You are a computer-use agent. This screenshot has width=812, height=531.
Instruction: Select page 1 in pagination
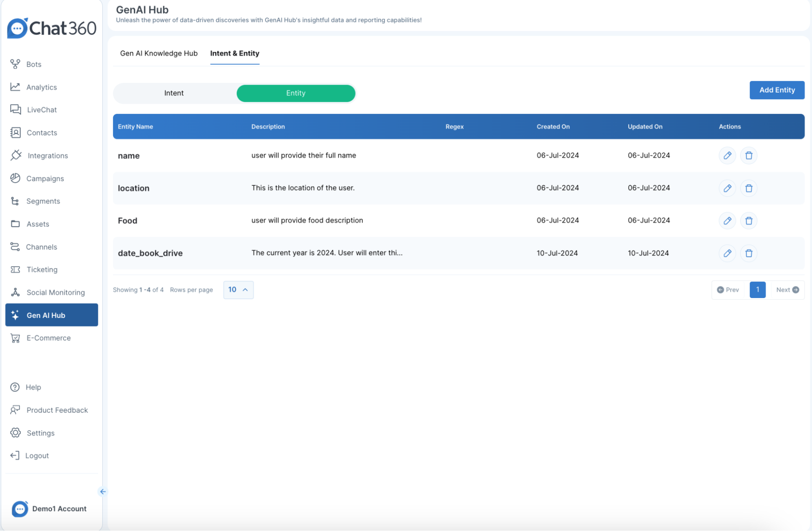758,289
